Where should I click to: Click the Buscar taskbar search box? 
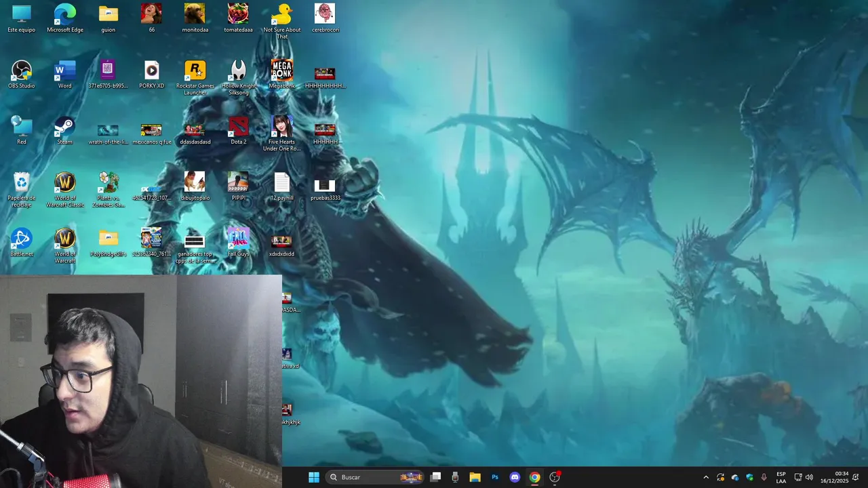pos(374,477)
